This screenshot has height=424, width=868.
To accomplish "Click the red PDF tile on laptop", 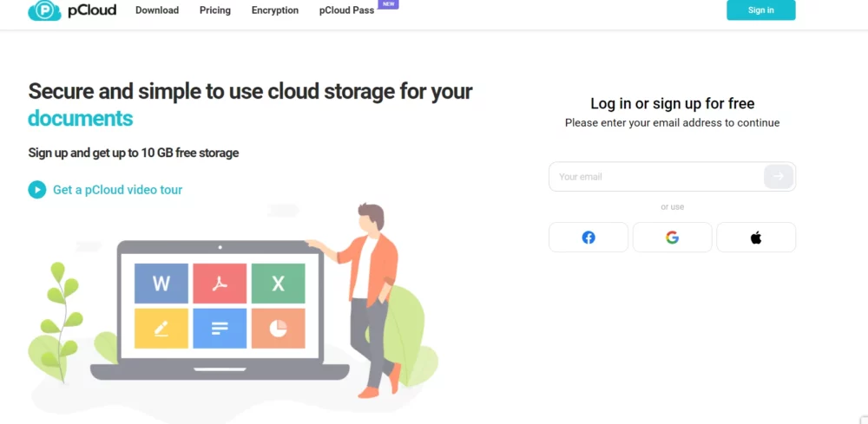I will [220, 284].
